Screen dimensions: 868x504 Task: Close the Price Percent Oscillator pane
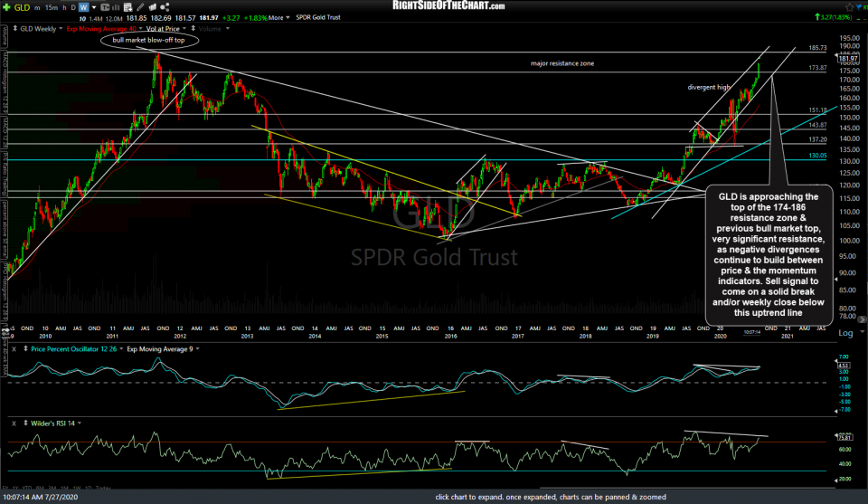(14, 349)
